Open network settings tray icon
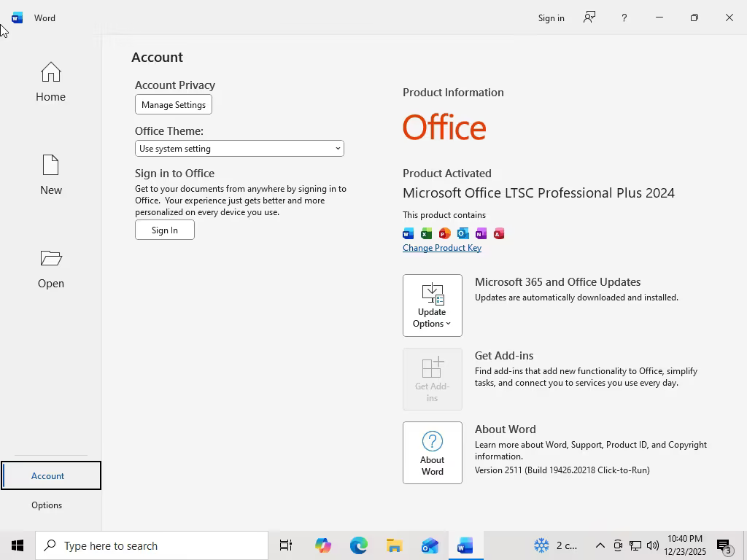Screen dimensions: 747x560 [x=635, y=545]
